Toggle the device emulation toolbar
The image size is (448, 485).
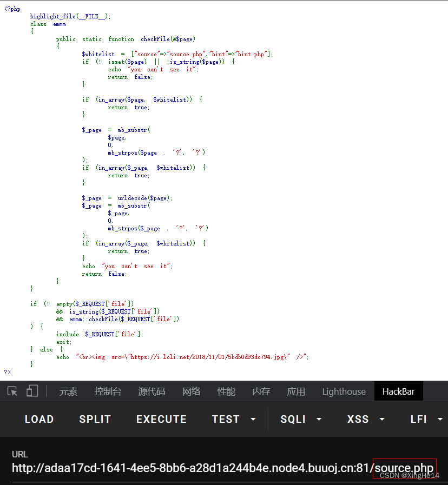(x=31, y=391)
